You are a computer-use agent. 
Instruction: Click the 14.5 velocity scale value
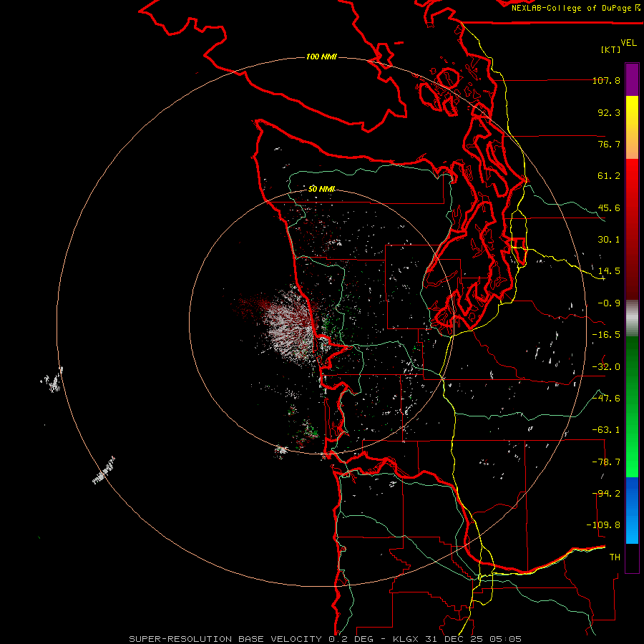(x=609, y=271)
